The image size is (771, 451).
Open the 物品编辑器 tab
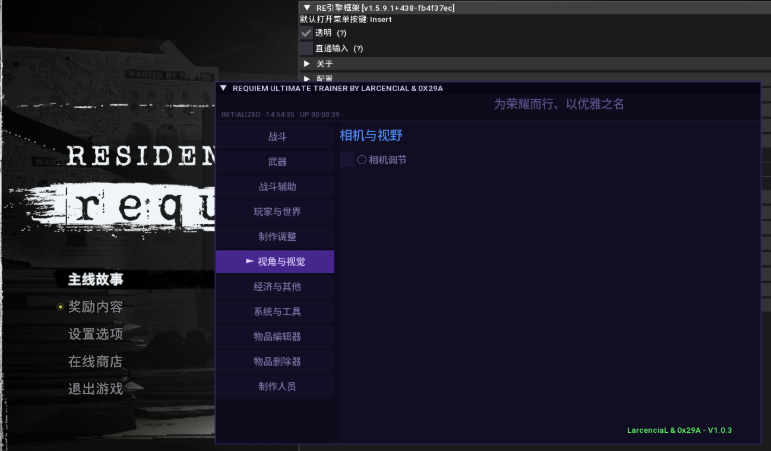coord(275,337)
